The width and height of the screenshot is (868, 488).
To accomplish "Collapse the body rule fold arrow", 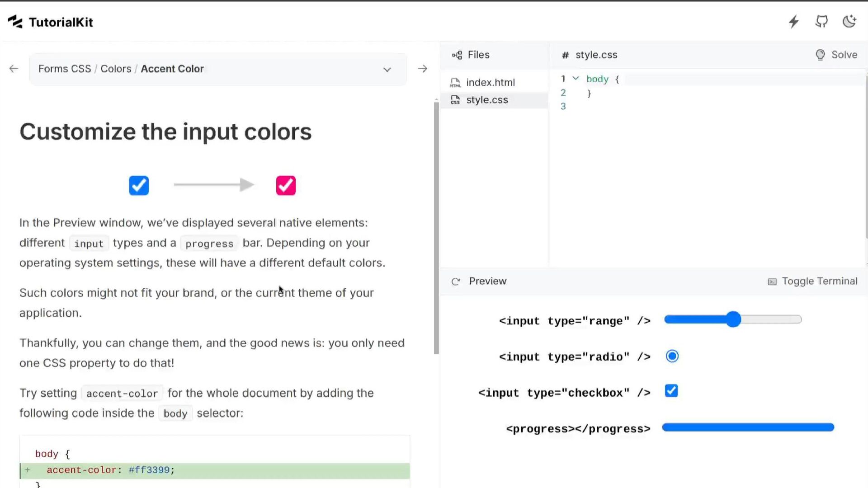I will (x=576, y=79).
